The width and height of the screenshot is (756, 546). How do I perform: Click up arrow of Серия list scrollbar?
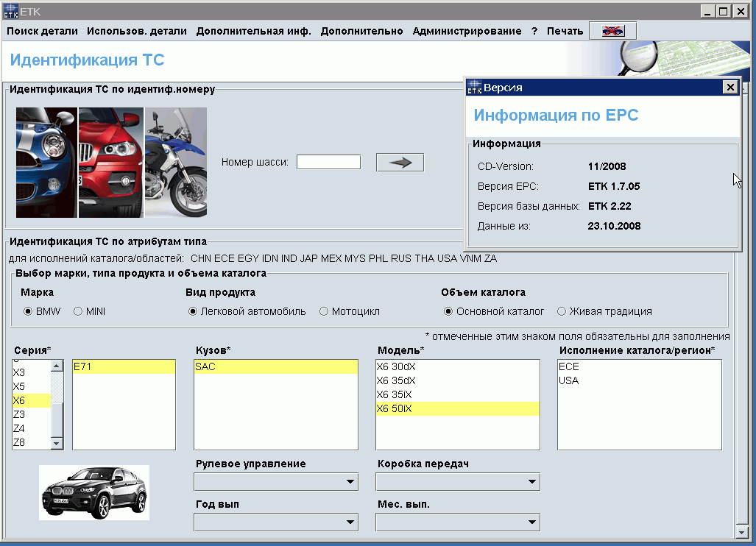[57, 366]
